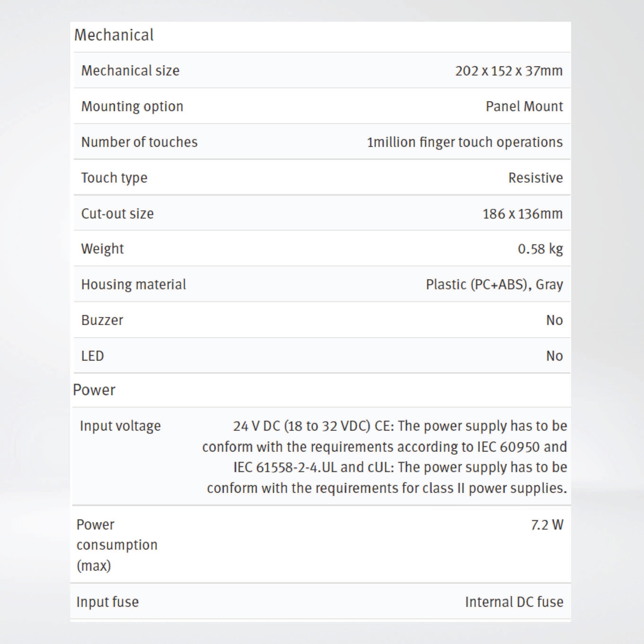Select the Input voltage label

120,426
